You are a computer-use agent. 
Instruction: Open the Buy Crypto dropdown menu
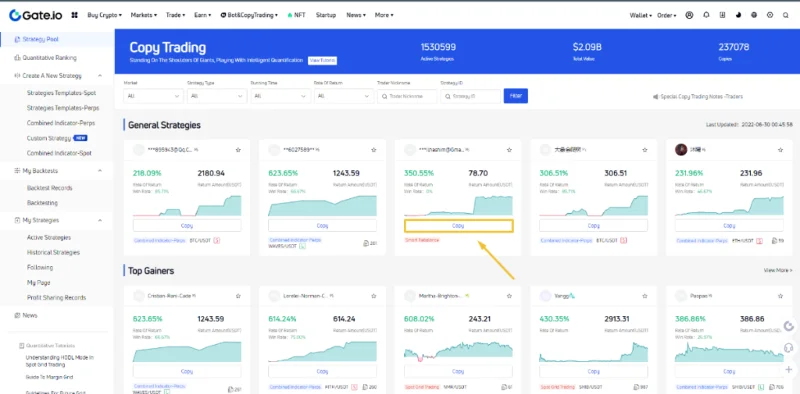click(x=105, y=15)
